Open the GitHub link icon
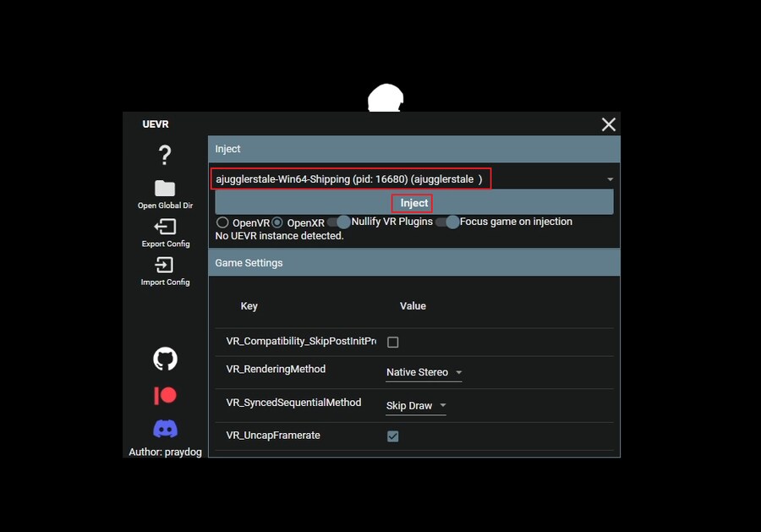The width and height of the screenshot is (761, 532). [165, 359]
